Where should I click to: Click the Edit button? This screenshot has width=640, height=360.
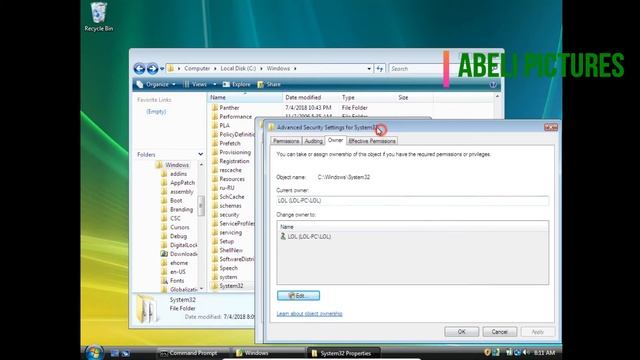[x=298, y=296]
